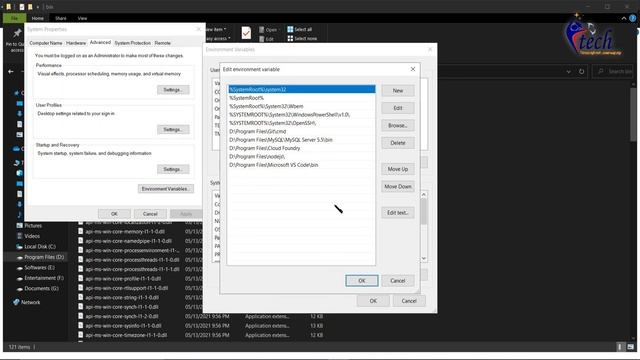This screenshot has width=640, height=360.
Task: Click the Select all ribbon icon
Action: click(x=290, y=29)
